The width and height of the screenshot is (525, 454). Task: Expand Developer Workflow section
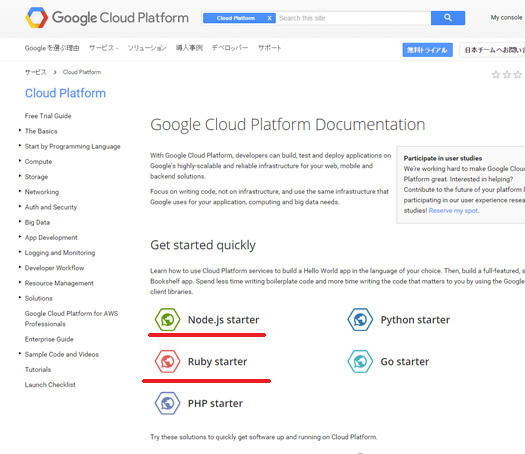coord(54,268)
